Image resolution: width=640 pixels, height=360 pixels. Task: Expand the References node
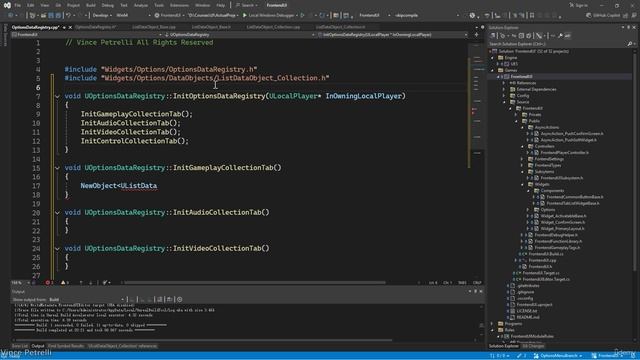pyautogui.click(x=504, y=83)
